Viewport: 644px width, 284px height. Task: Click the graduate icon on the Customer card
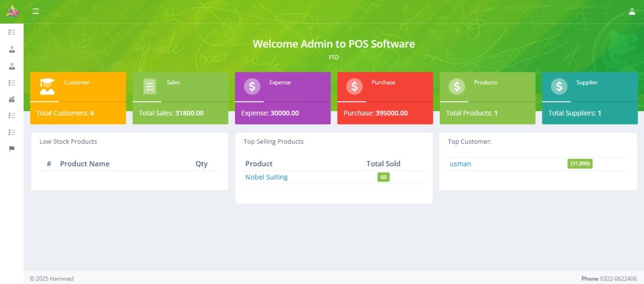pyautogui.click(x=47, y=86)
